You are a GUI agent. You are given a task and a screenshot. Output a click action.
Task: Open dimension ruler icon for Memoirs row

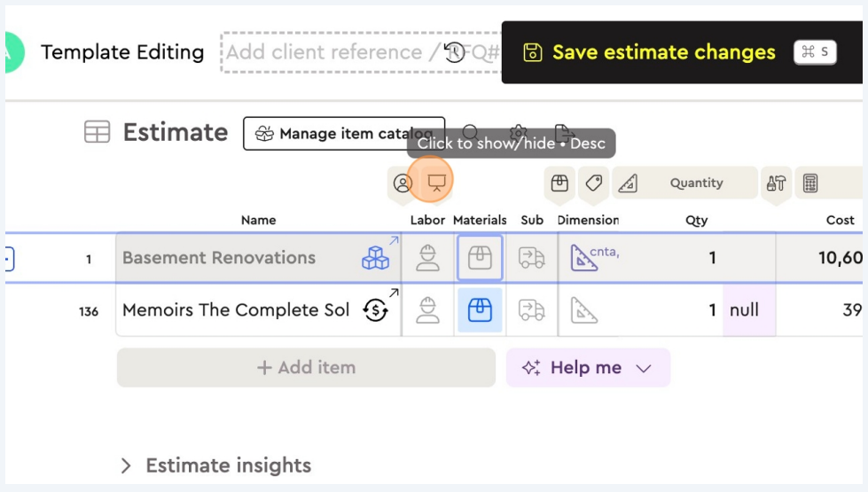point(584,310)
